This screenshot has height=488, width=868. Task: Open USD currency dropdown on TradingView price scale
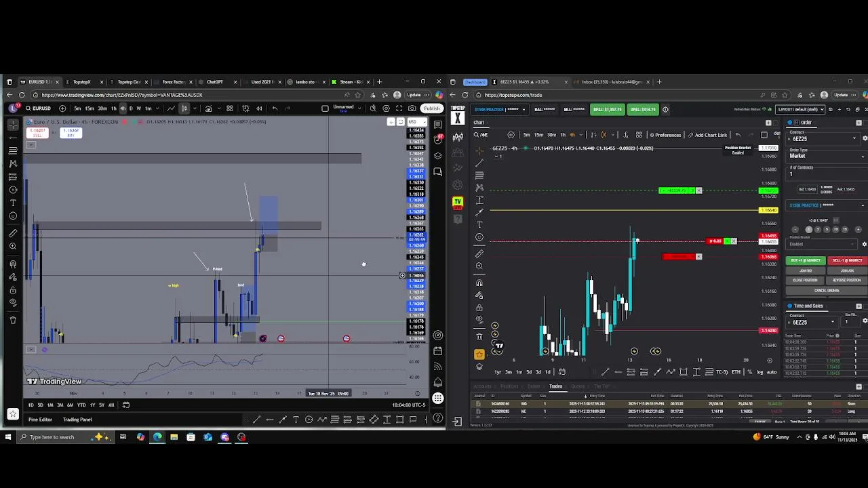(417, 122)
